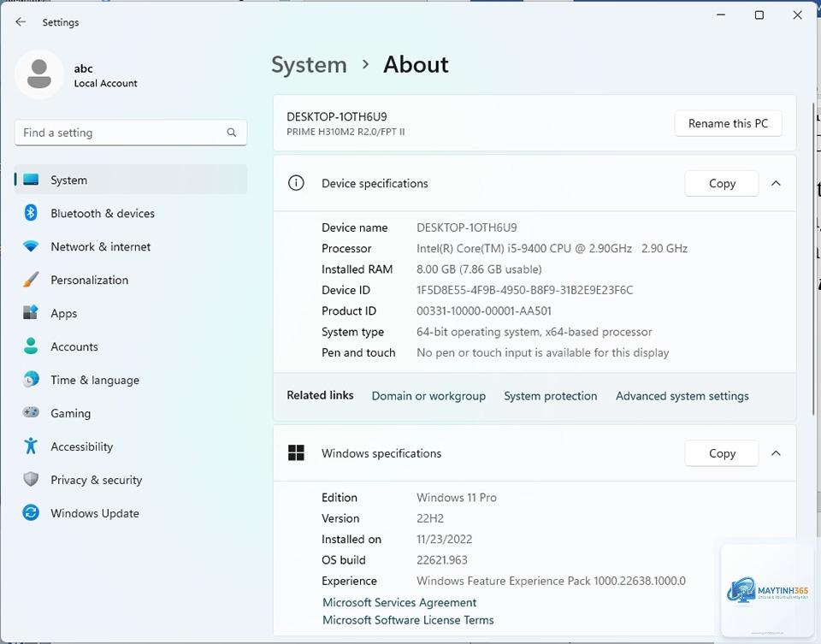Open Microsoft Software License Terms link

click(408, 620)
